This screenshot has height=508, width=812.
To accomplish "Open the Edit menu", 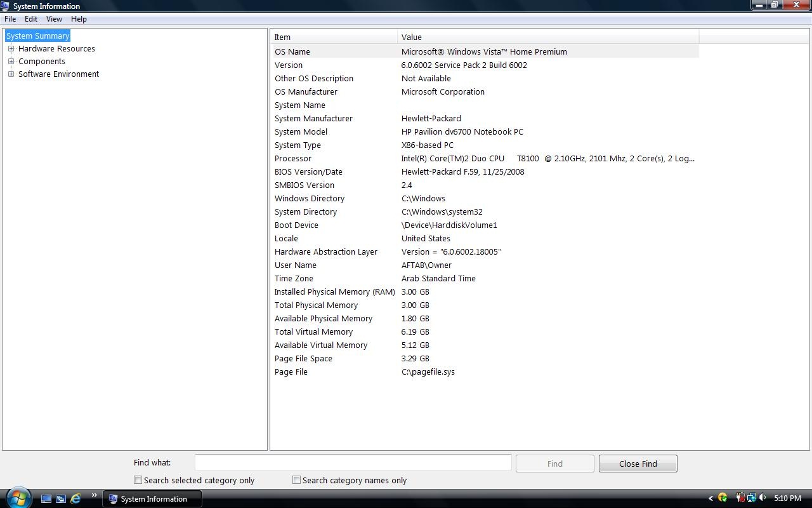I will 31,19.
